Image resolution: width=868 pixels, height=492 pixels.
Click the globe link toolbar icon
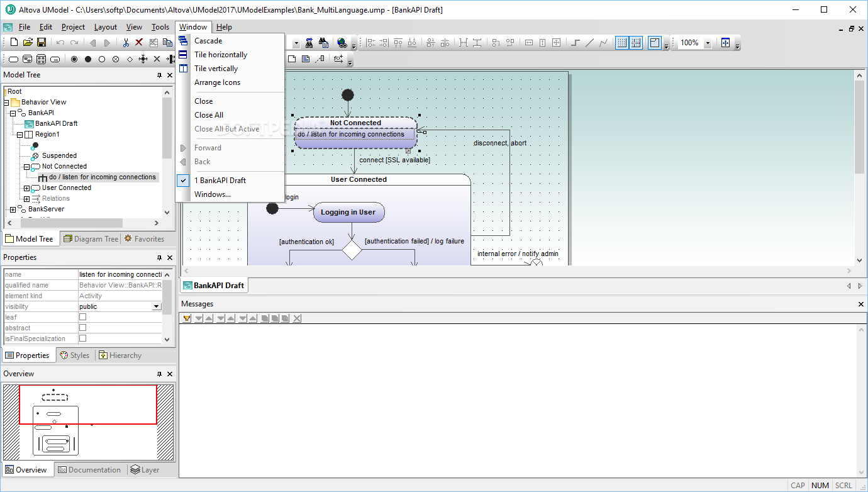pyautogui.click(x=342, y=43)
